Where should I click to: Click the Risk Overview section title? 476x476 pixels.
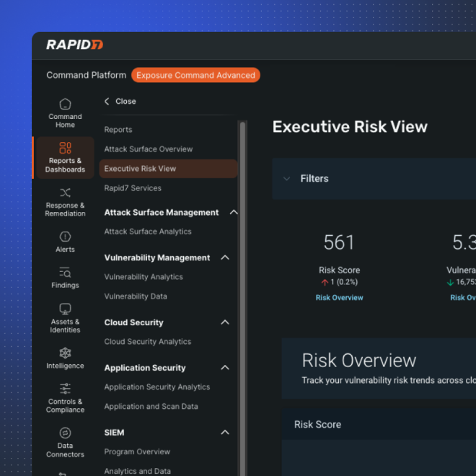(359, 361)
